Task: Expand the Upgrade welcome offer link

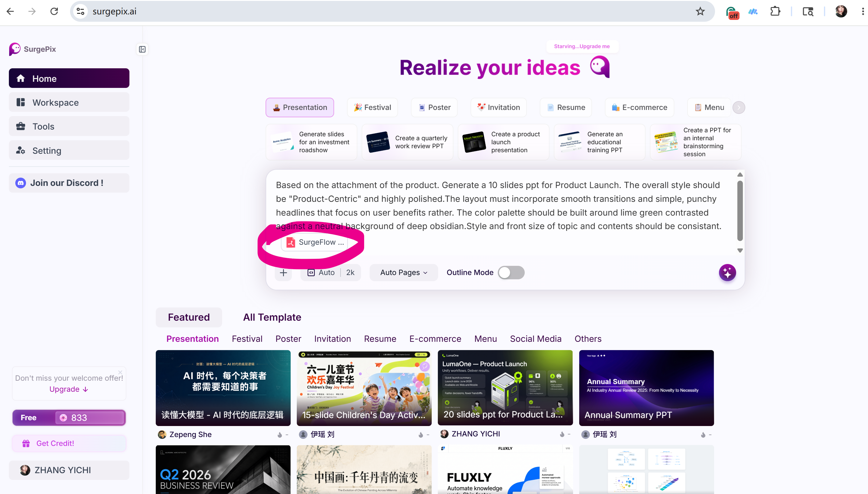Action: (69, 389)
